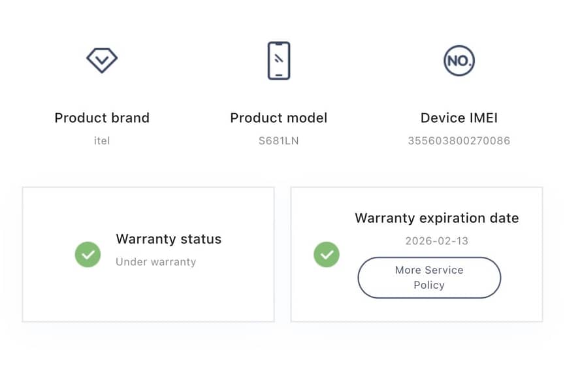Select the Under warranty status text

[x=156, y=261]
